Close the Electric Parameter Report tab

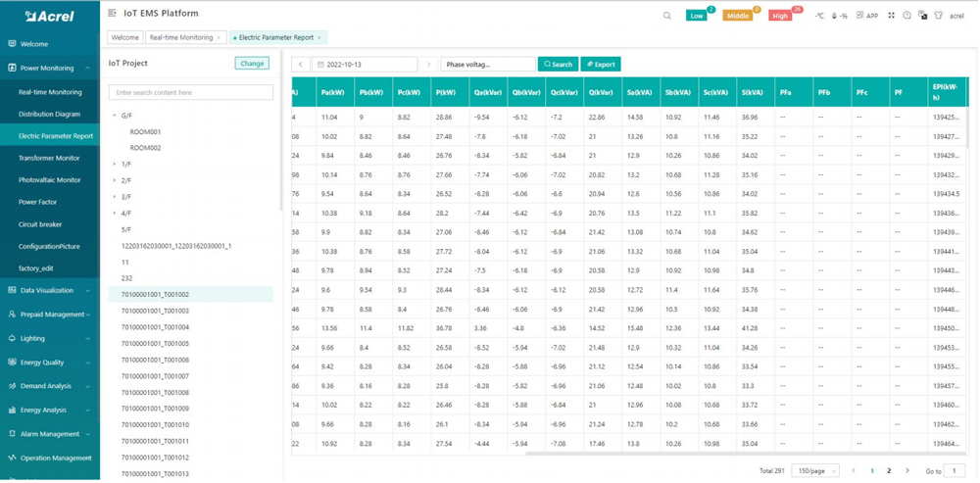coord(319,38)
